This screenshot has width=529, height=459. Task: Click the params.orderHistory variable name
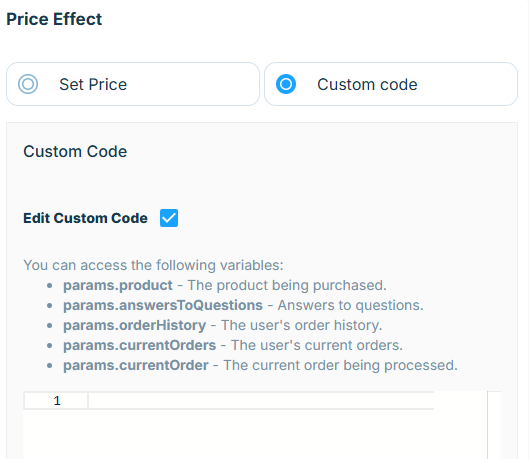click(x=135, y=325)
